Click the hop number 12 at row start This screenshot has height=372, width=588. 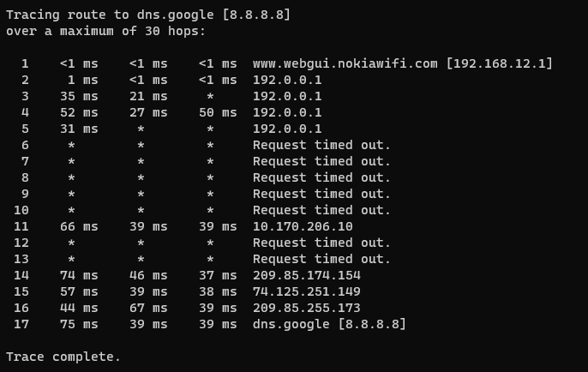tap(21, 243)
